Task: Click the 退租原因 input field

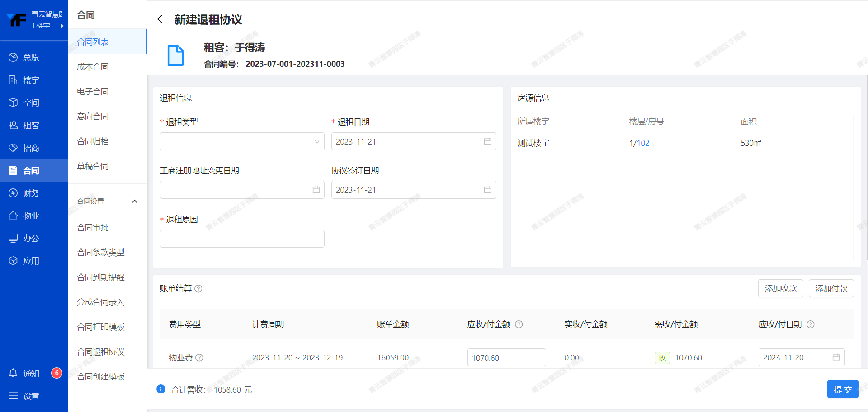Action: click(x=242, y=239)
